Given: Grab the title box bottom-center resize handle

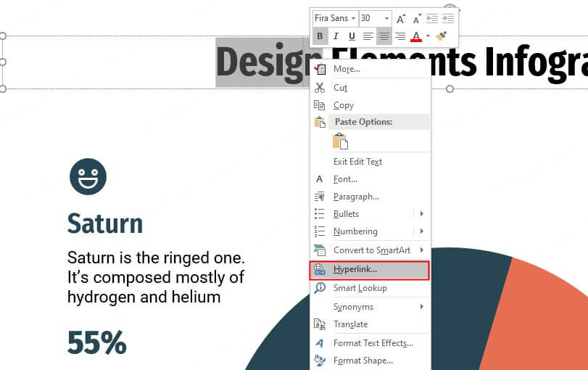Looking at the screenshot, I should [x=450, y=89].
